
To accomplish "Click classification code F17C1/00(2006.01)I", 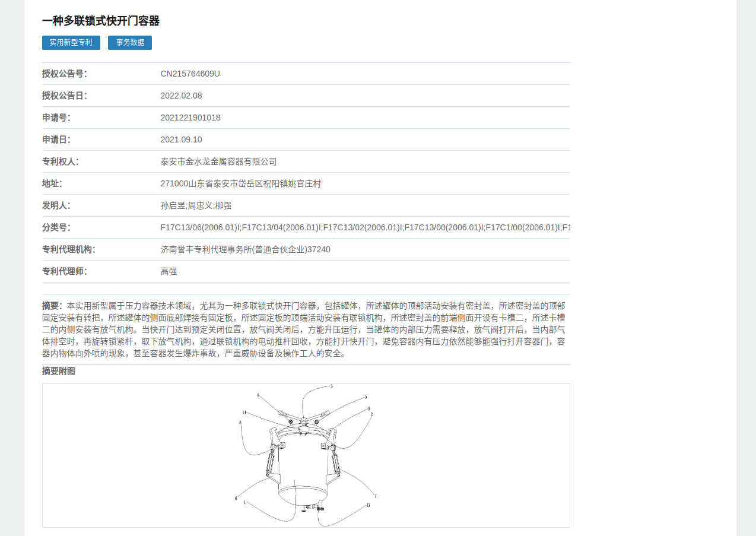I will click(523, 228).
